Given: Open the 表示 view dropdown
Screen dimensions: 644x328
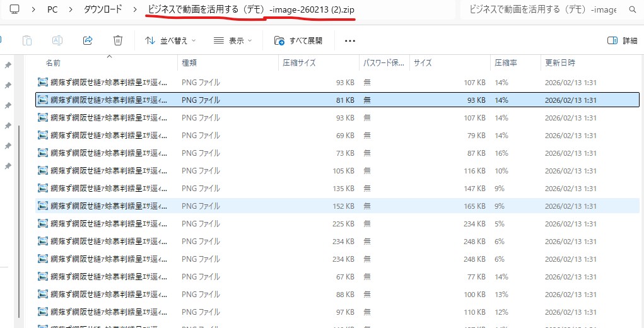Looking at the screenshot, I should pos(233,40).
